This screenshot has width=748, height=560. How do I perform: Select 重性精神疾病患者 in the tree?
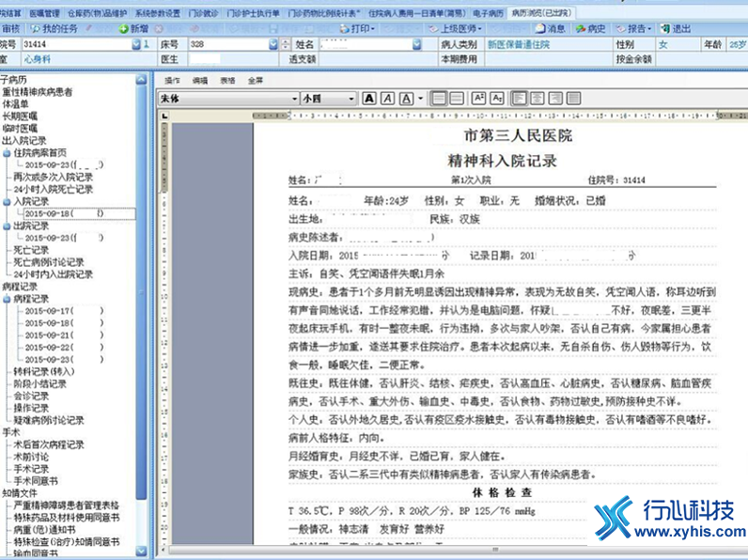click(x=38, y=92)
